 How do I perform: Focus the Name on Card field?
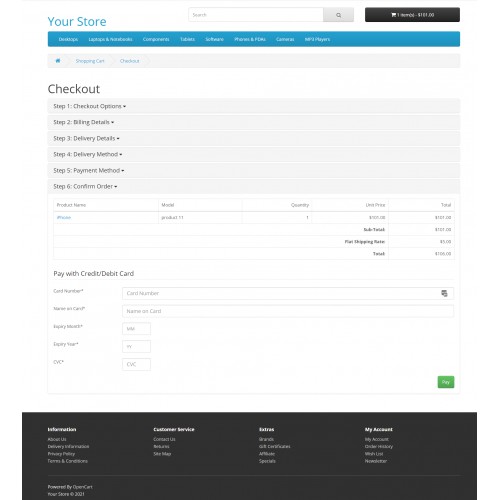click(x=288, y=311)
